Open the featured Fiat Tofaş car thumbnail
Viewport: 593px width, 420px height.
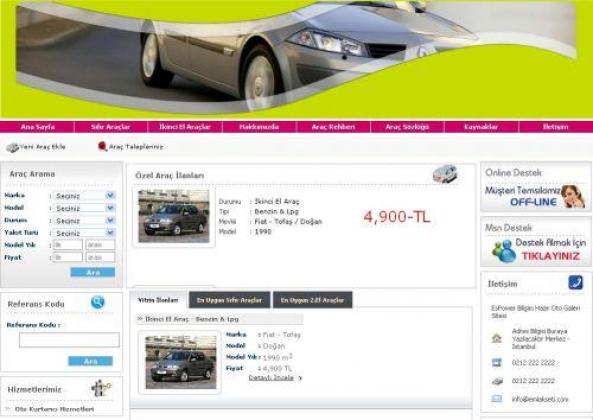pyautogui.click(x=174, y=216)
